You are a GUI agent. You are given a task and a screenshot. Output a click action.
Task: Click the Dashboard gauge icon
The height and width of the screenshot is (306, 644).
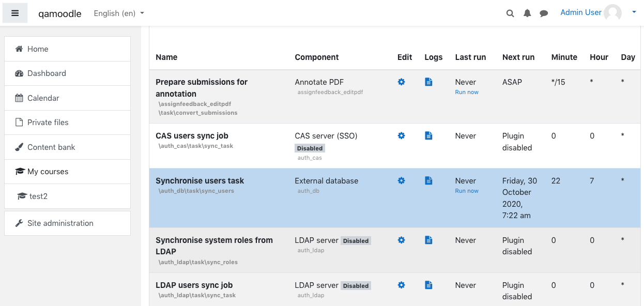tap(19, 73)
